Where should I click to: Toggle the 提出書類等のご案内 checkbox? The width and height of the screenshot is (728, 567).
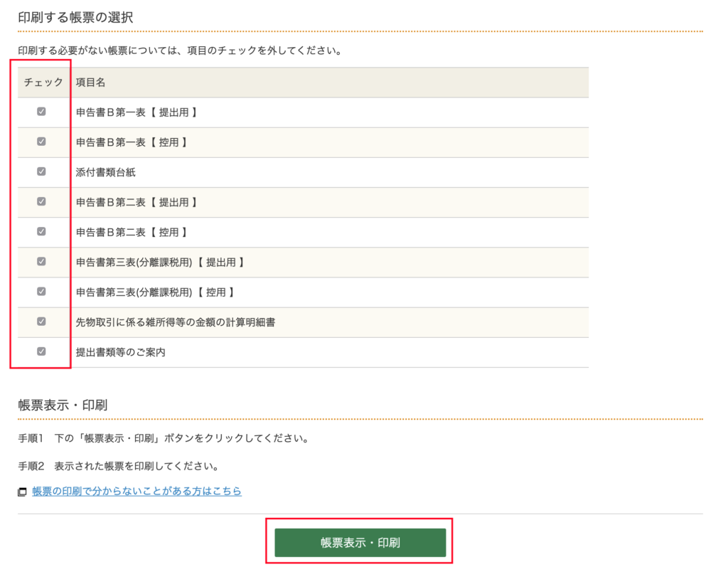41,351
